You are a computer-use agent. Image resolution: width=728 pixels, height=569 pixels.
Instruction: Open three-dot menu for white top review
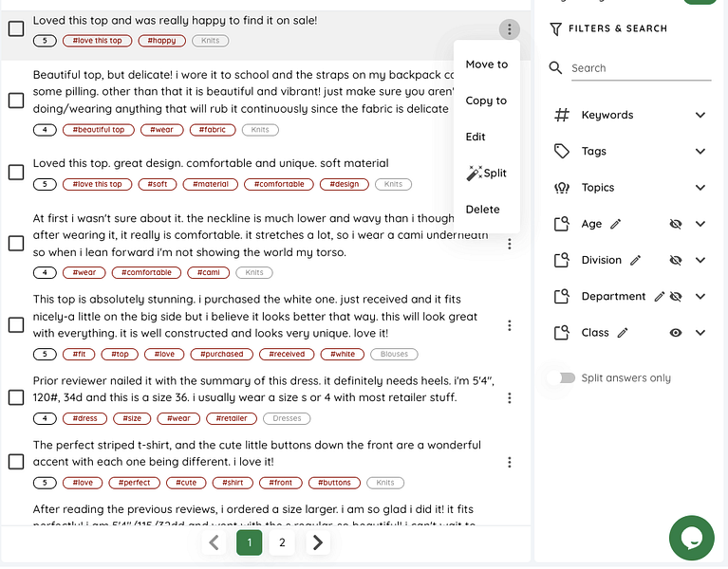click(x=510, y=325)
